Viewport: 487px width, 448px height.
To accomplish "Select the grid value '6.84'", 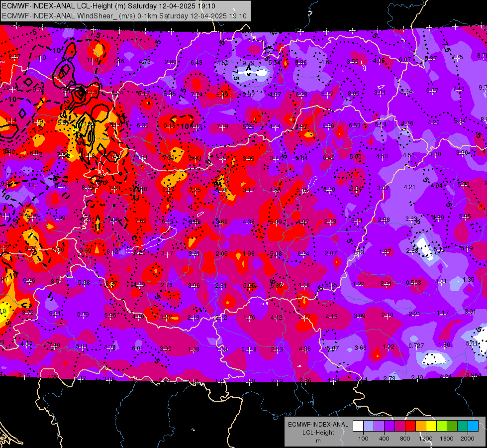I will [303, 254].
